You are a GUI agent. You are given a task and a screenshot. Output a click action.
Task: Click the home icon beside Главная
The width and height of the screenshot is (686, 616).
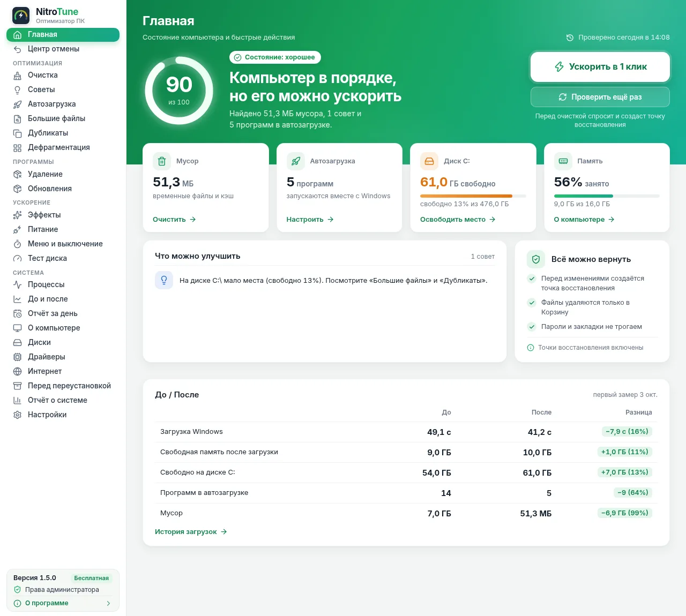tap(17, 35)
